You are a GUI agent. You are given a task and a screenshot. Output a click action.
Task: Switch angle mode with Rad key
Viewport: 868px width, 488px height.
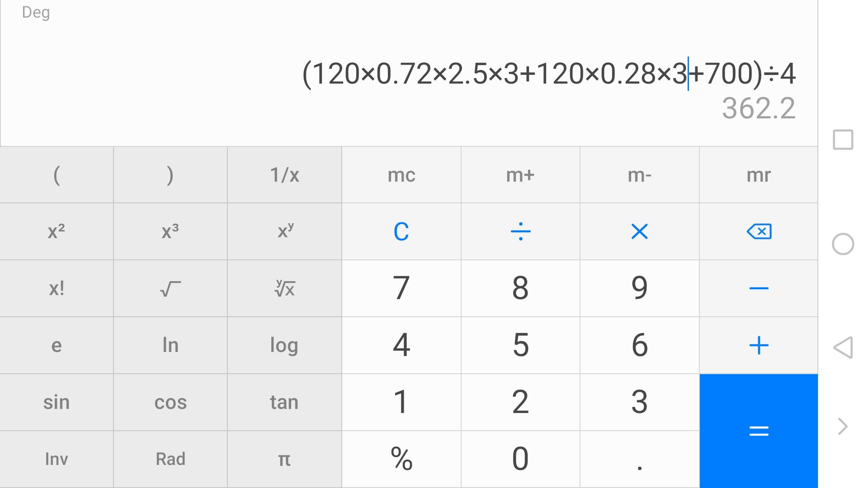point(170,459)
